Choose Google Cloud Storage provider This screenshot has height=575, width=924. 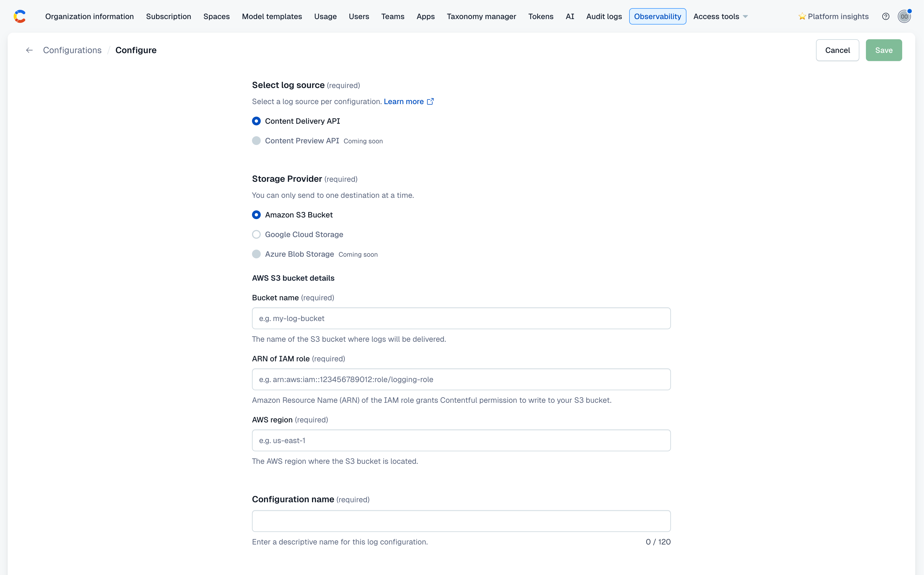pyautogui.click(x=256, y=235)
